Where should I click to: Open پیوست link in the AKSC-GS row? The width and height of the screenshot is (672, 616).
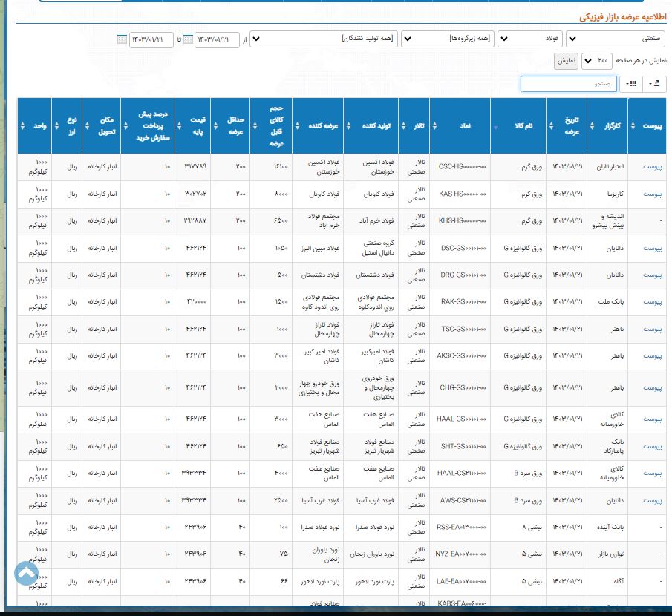(652, 356)
